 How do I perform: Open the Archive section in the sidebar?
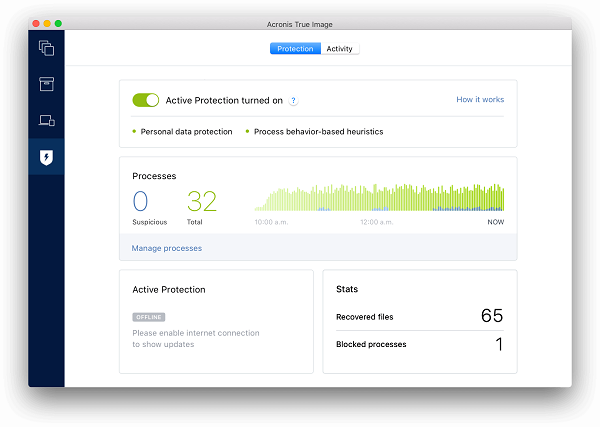46,84
